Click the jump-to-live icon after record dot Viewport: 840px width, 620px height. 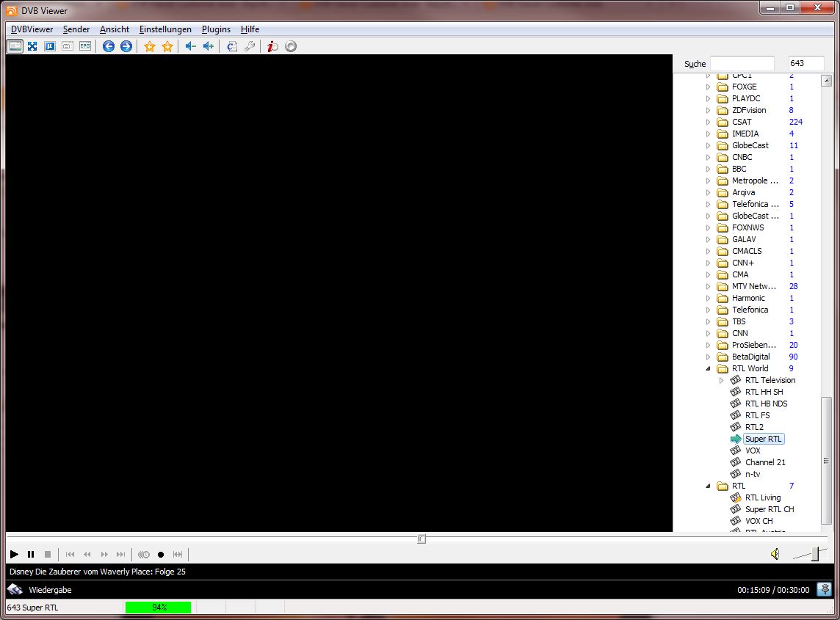(x=178, y=554)
